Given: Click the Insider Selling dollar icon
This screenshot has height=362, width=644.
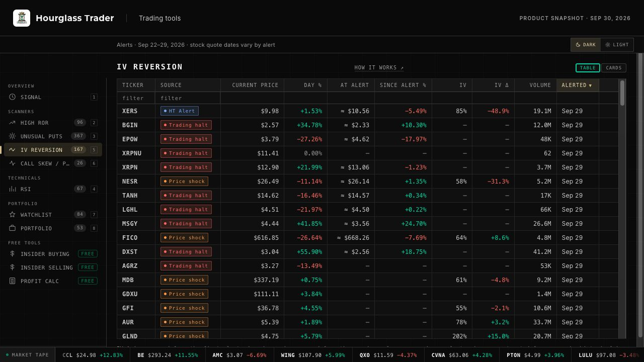Looking at the screenshot, I should (x=13, y=267).
